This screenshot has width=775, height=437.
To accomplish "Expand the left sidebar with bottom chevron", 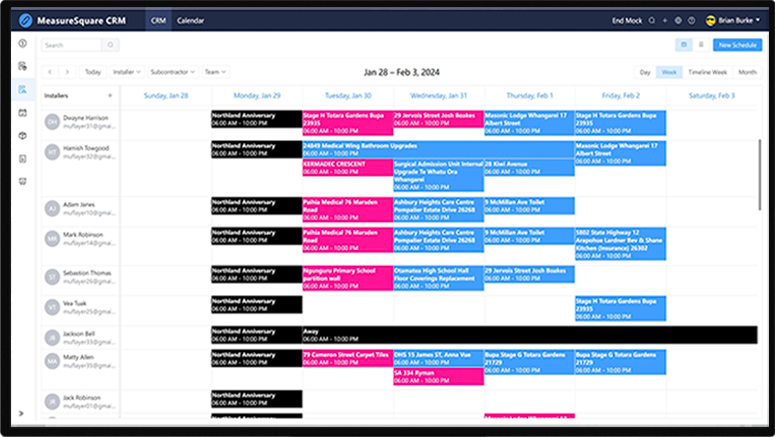I will [x=21, y=413].
